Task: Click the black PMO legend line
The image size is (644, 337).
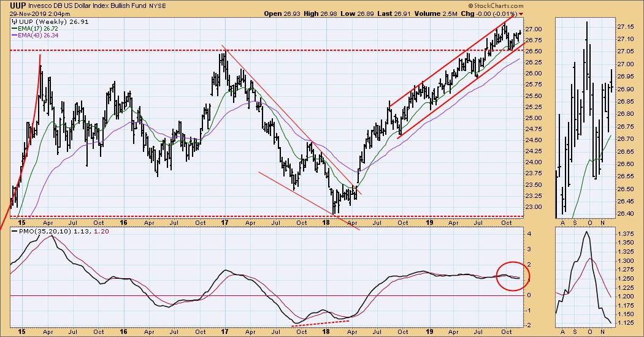Action: point(15,232)
